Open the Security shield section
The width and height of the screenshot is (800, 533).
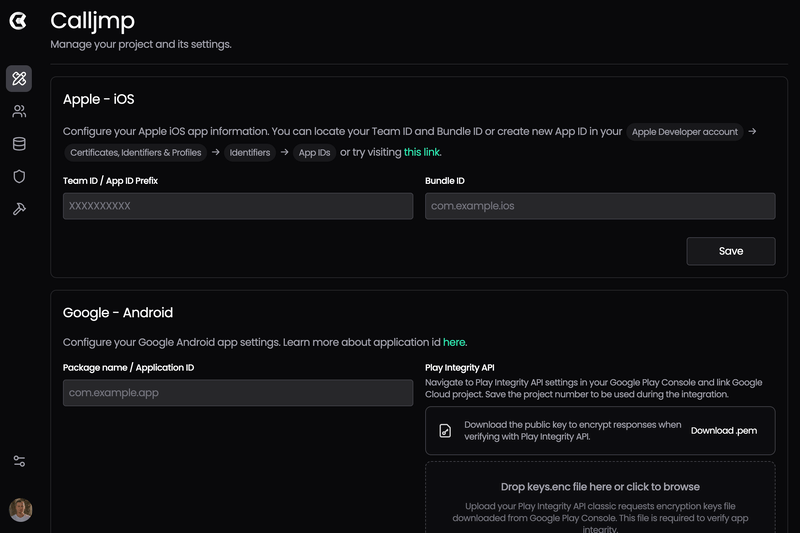(x=19, y=176)
